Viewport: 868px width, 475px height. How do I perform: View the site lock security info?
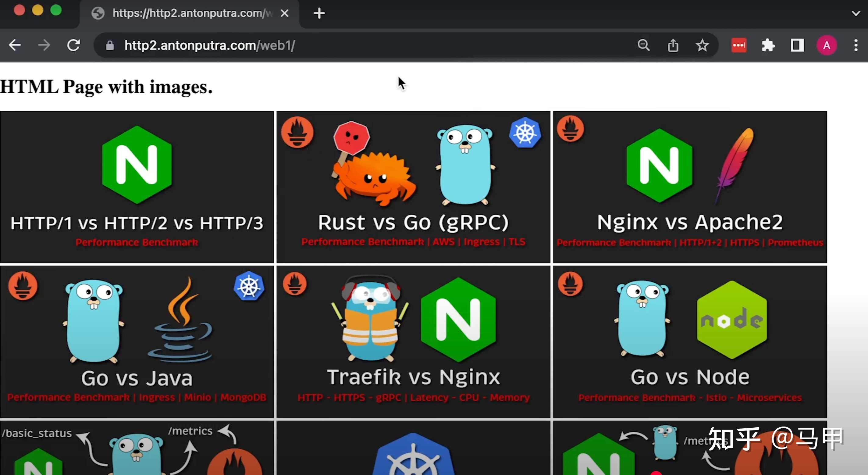[x=110, y=45]
